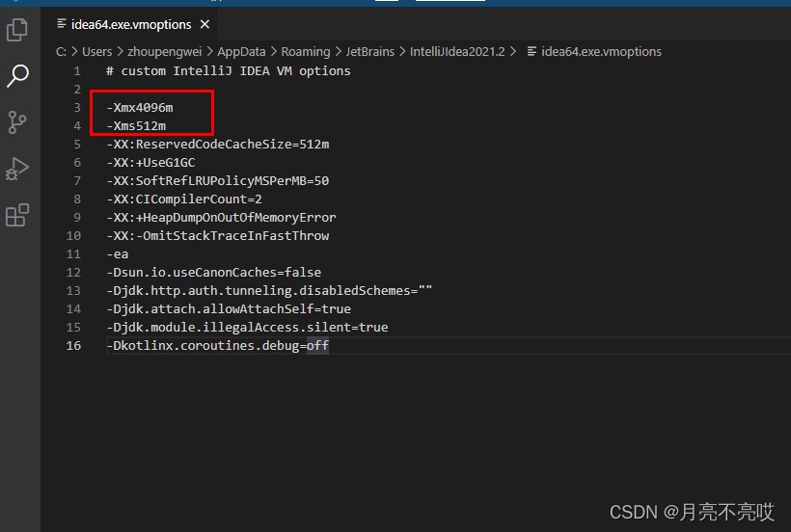The height and width of the screenshot is (532, 791).
Task: Open the Extensions view
Action: point(17,215)
